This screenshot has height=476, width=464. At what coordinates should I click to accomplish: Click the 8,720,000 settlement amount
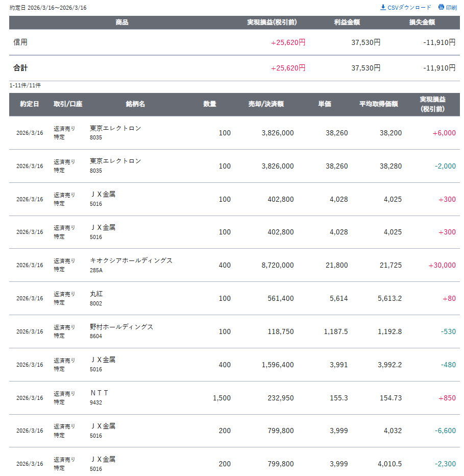tap(277, 266)
